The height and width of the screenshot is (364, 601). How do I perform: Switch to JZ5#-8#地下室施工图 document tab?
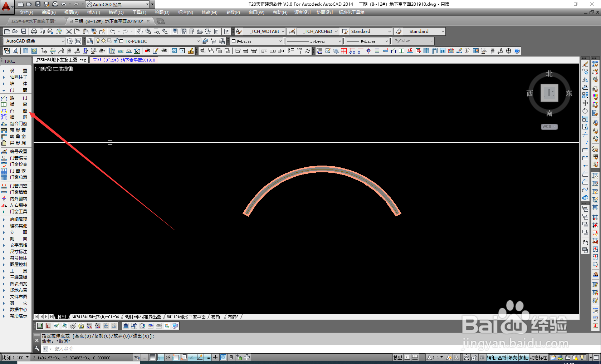(34, 21)
